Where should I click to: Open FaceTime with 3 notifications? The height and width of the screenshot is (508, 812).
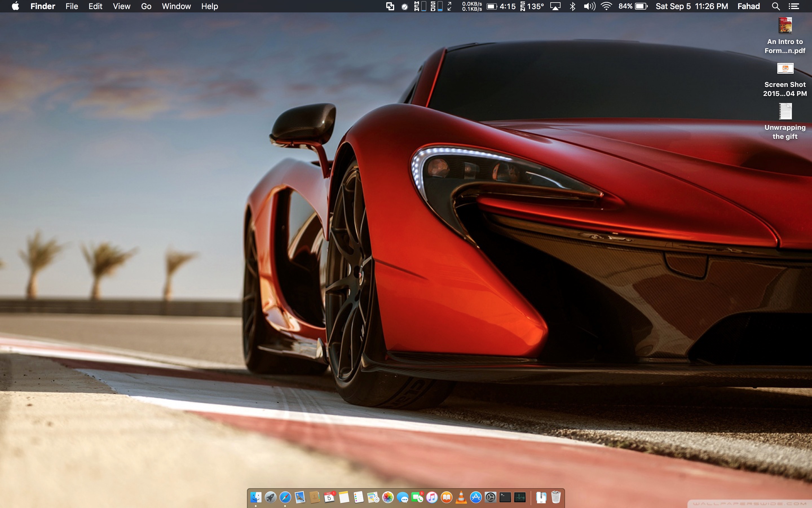417,497
